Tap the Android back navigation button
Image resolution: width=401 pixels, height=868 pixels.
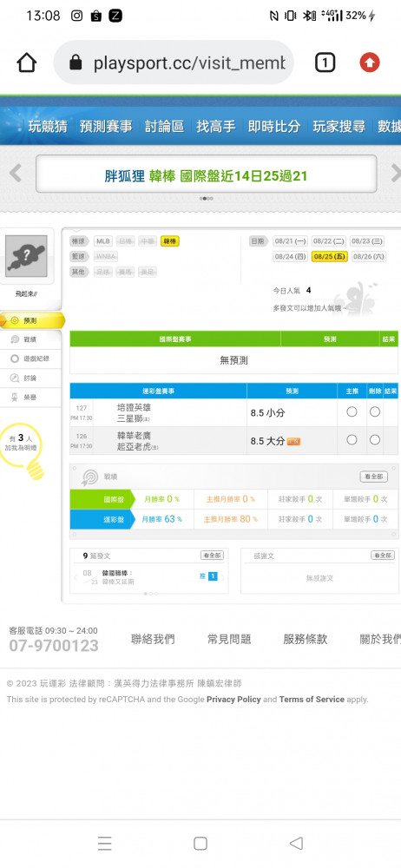click(x=296, y=843)
